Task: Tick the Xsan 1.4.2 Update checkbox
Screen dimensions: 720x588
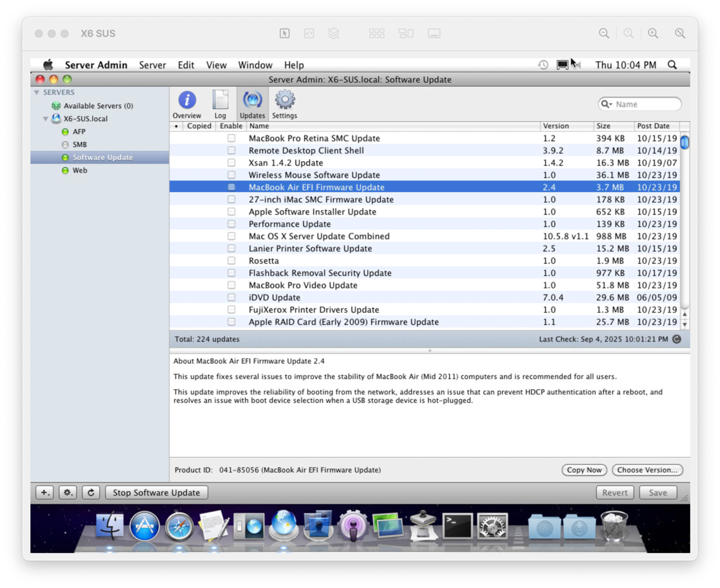Action: point(231,162)
